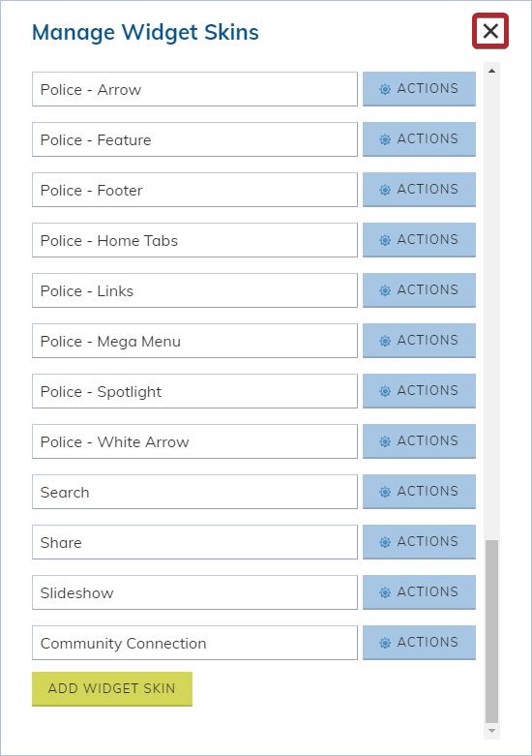Open Actions menu for Police - Home Tabs
The height and width of the screenshot is (756, 532).
click(x=419, y=240)
